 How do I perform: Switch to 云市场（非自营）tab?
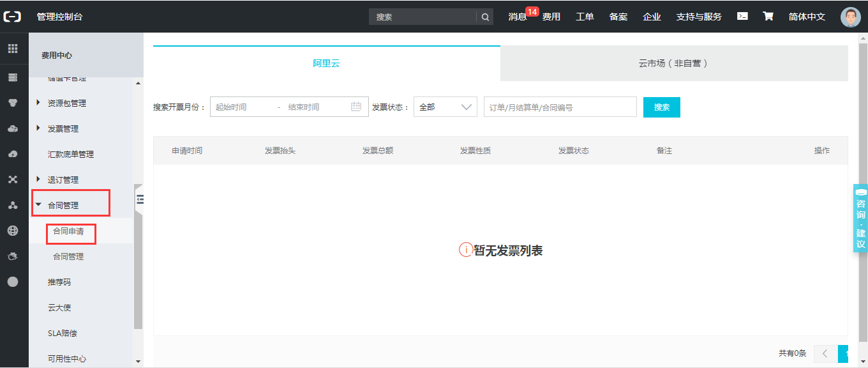coord(674,63)
